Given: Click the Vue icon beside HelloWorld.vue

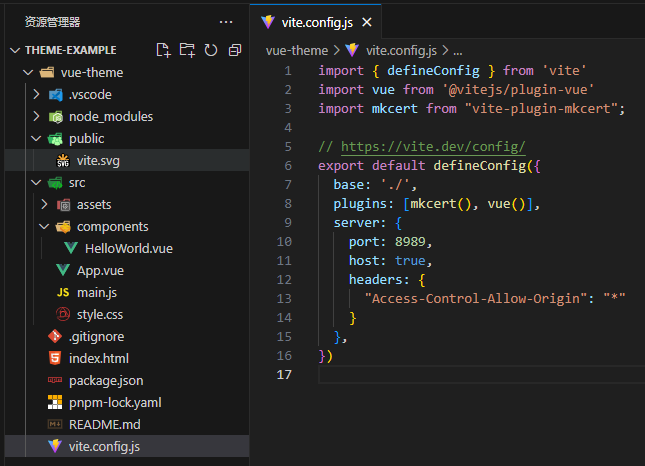Looking at the screenshot, I should coord(71,248).
